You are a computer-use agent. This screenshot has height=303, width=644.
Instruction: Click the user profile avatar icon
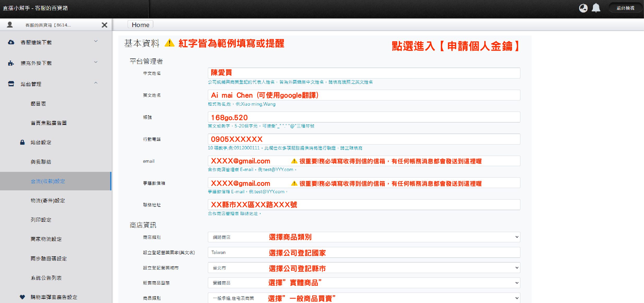pos(10,25)
